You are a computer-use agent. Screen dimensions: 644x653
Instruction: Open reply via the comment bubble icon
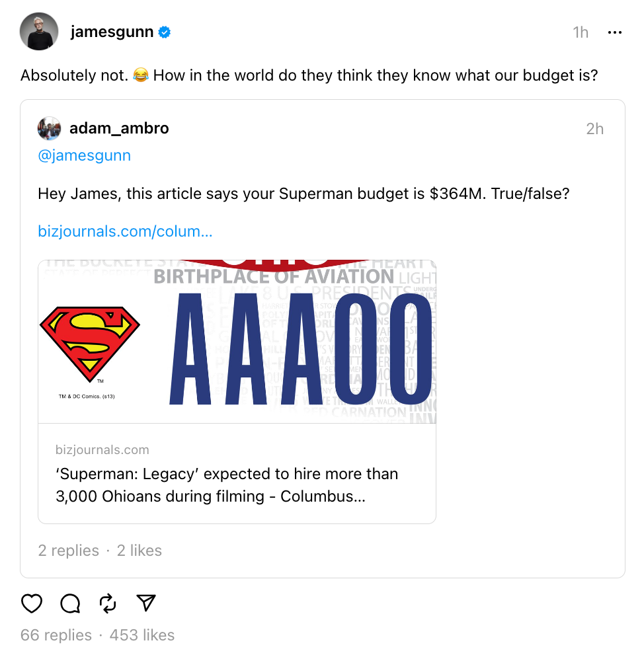point(70,603)
